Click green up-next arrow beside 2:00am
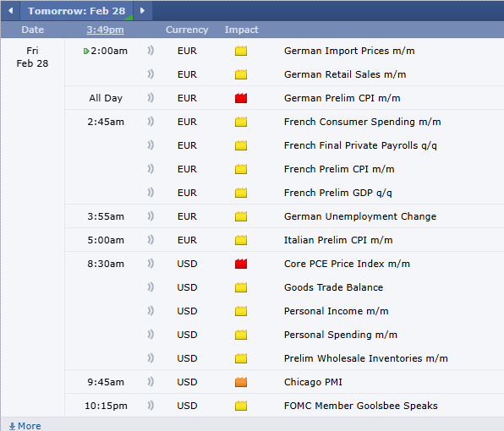 pos(85,51)
